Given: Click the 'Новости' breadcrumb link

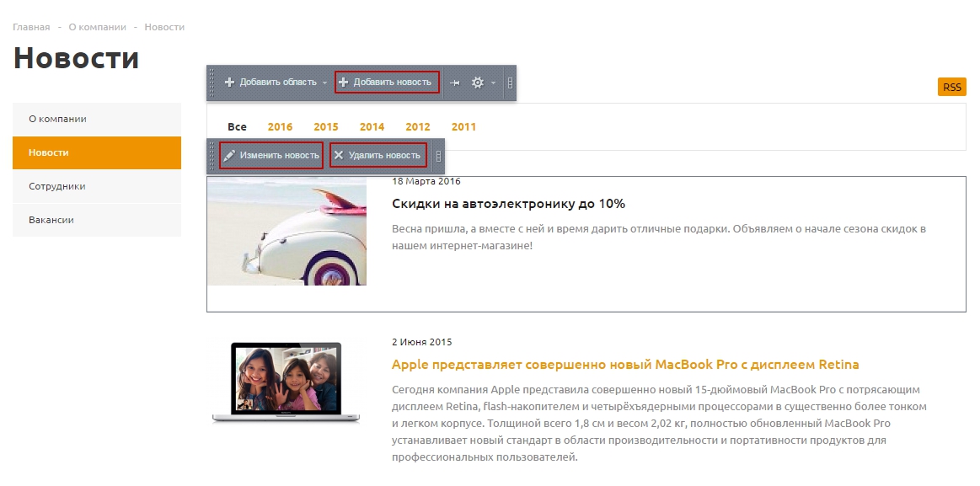Looking at the screenshot, I should point(164,27).
